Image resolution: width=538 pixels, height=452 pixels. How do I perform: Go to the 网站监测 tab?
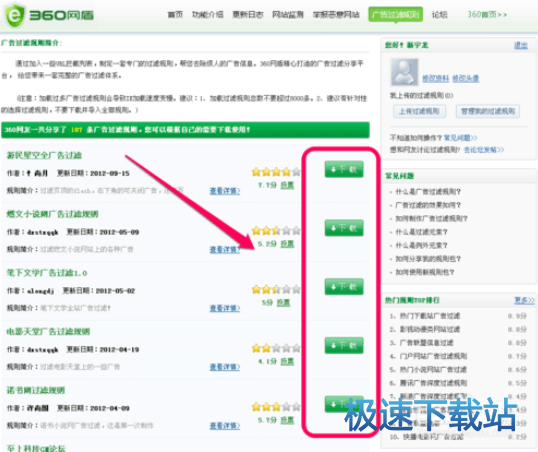pos(288,14)
